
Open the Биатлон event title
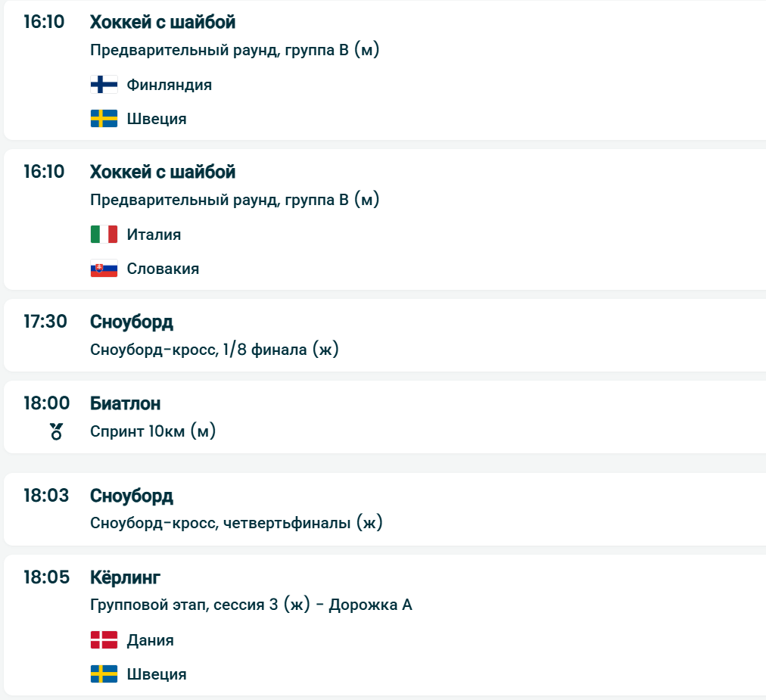click(x=126, y=403)
